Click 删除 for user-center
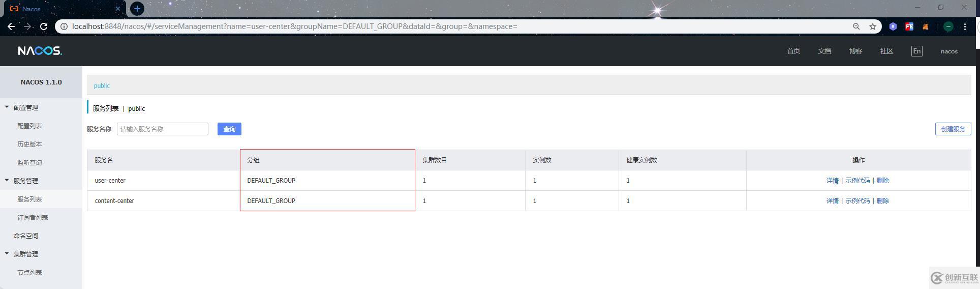Viewport: 980px width, 289px height. [883, 180]
